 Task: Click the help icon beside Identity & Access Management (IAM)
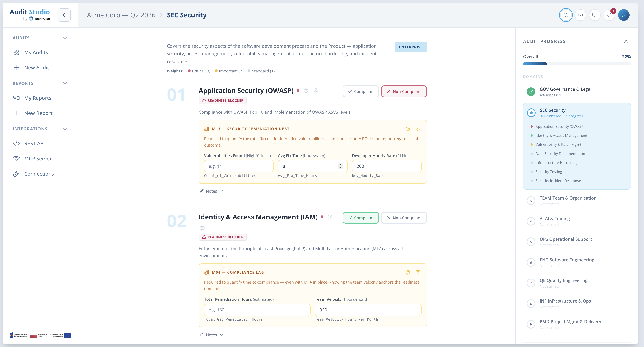[x=330, y=217]
